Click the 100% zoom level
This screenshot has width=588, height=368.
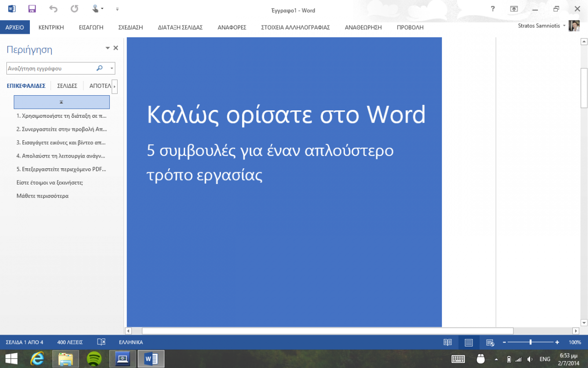pyautogui.click(x=575, y=342)
